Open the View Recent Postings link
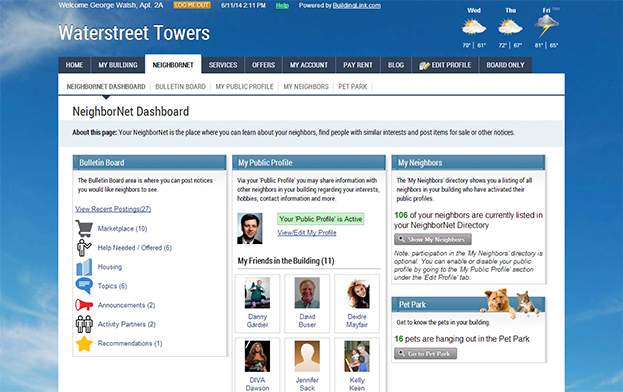 point(113,209)
